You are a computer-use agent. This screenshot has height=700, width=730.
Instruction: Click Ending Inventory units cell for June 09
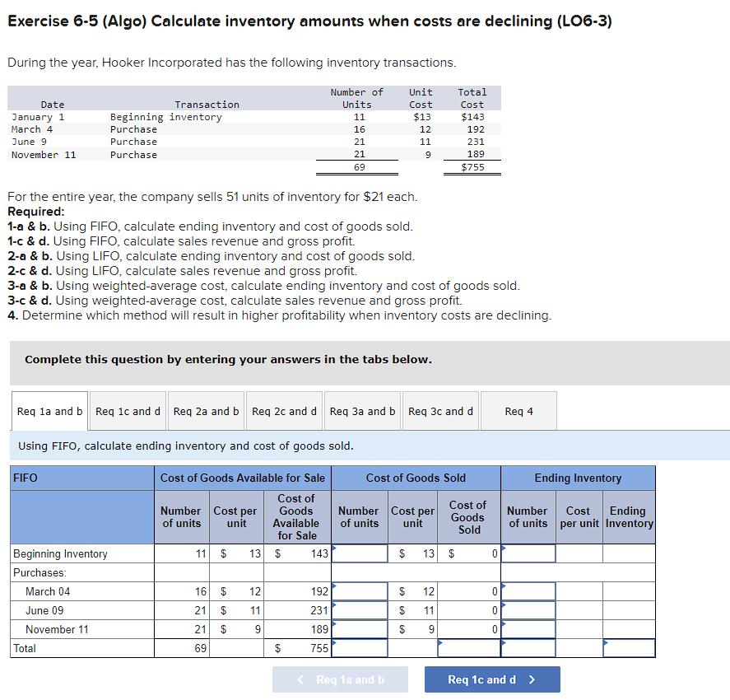(528, 609)
